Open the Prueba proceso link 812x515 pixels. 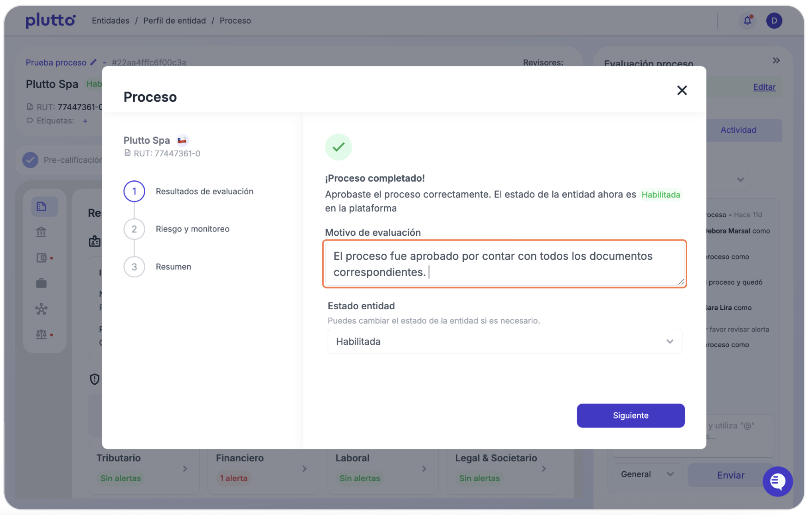pos(56,62)
